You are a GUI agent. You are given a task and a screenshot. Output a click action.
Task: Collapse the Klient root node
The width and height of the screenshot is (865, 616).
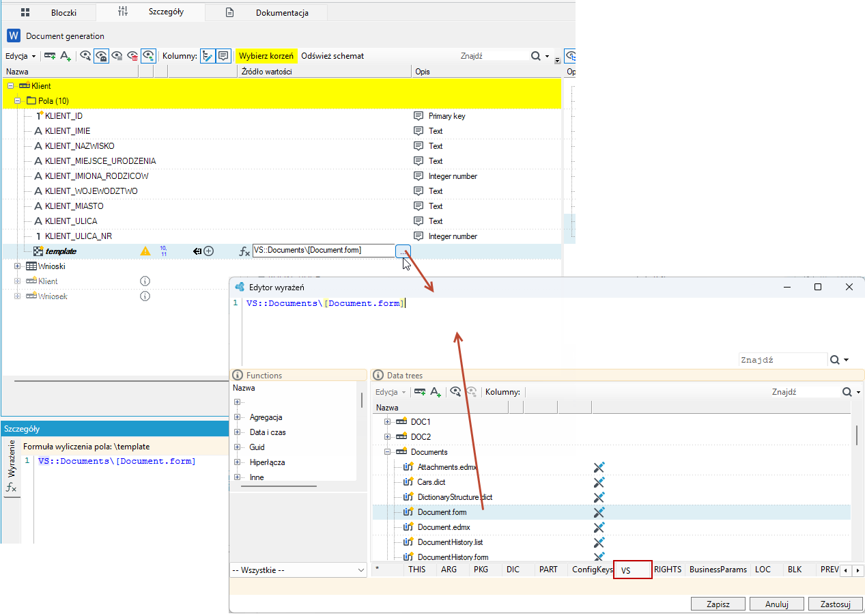(x=10, y=86)
